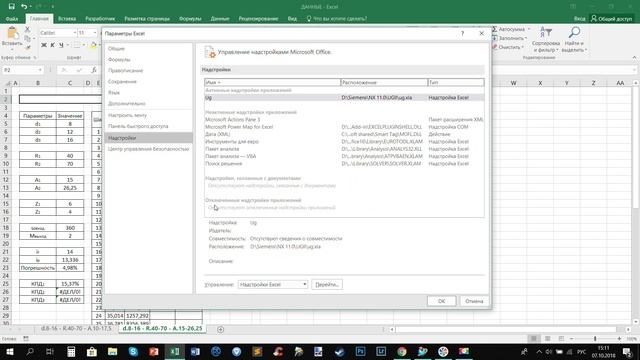Select Общие category in Excel options
The width and height of the screenshot is (640, 360).
click(x=148, y=49)
